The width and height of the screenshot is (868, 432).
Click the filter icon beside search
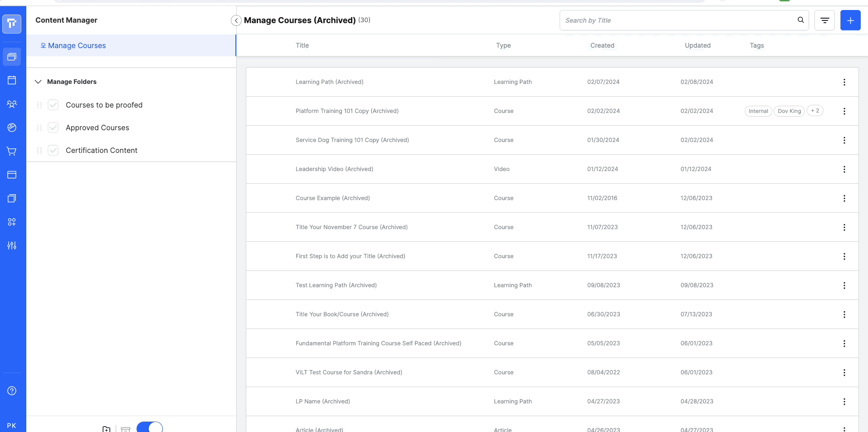click(x=824, y=20)
